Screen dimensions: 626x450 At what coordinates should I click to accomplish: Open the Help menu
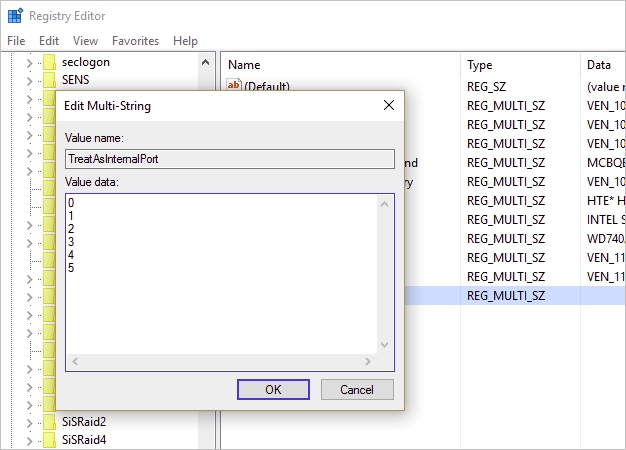(185, 41)
